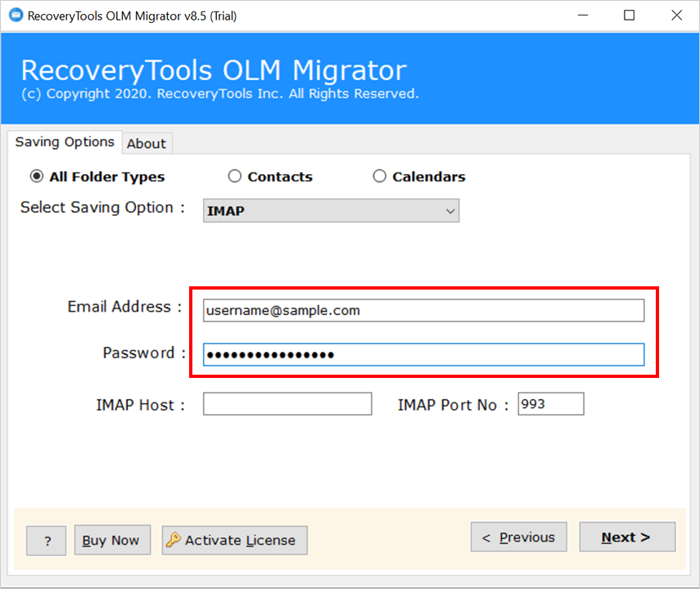700x589 pixels.
Task: Open the About tab
Action: 147,144
